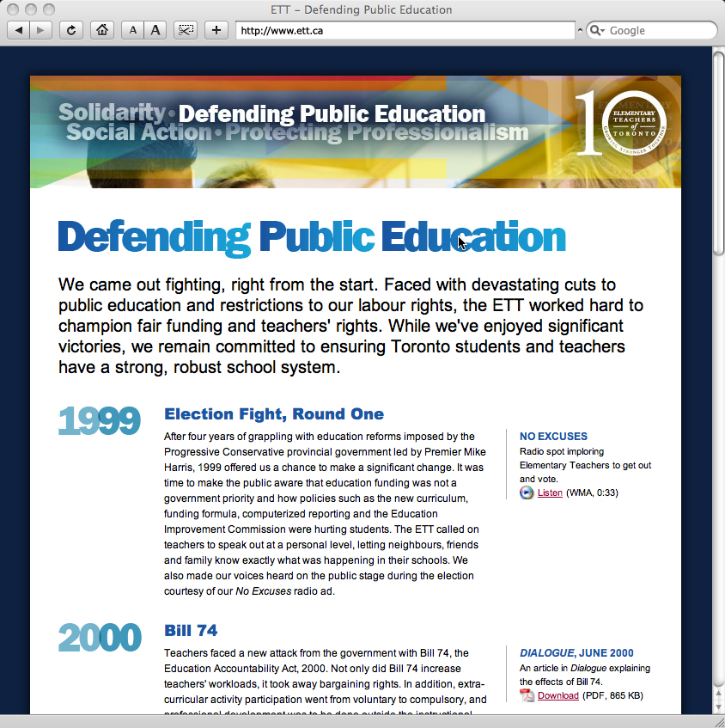Click the small arrow right of the address bar

[580, 31]
